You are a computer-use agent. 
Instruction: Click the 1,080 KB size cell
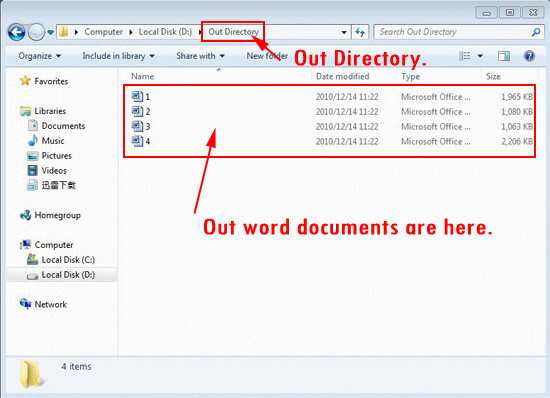(517, 112)
